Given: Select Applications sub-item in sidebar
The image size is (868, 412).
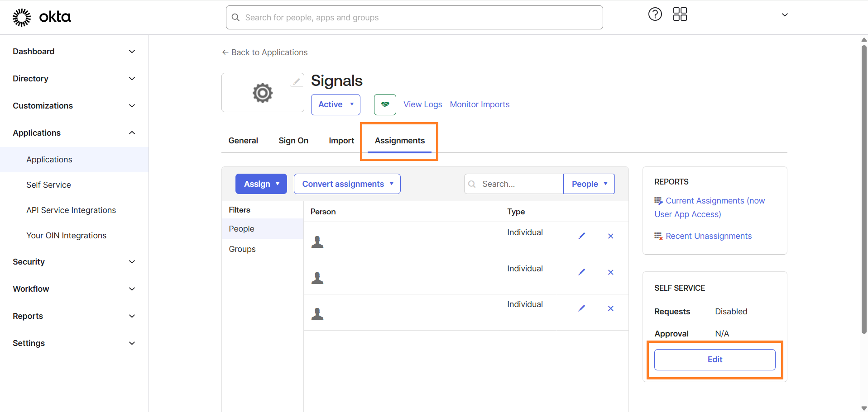Looking at the screenshot, I should pos(74,160).
